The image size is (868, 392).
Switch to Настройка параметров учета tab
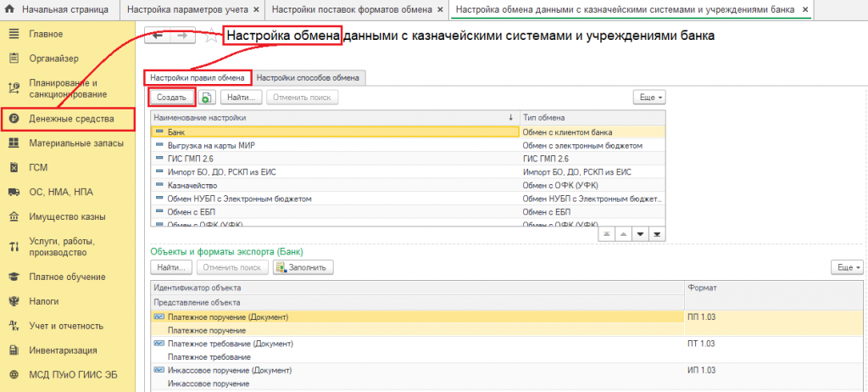click(192, 10)
